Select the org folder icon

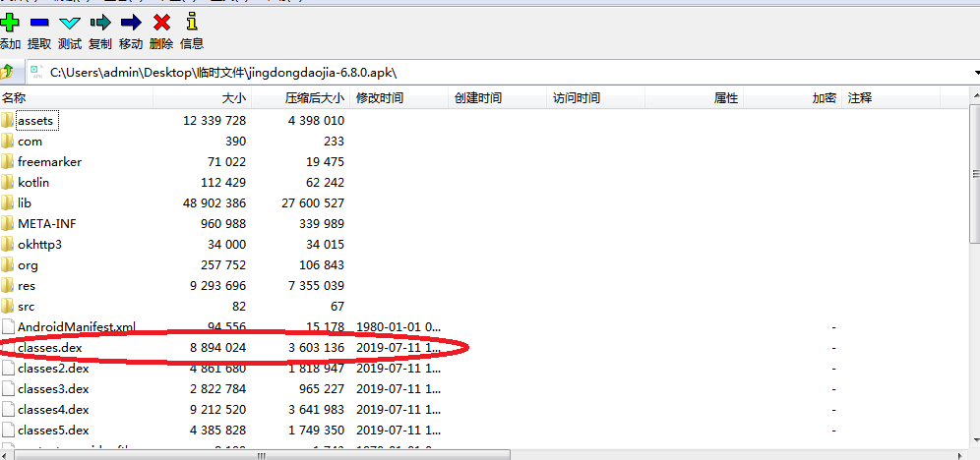[8, 264]
